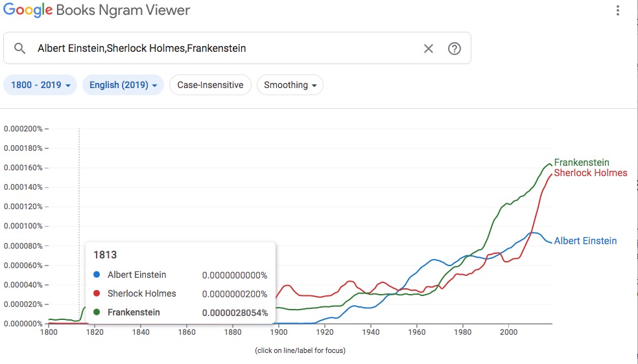Open the three-dot options menu
The height and width of the screenshot is (364, 638).
coord(618,11)
